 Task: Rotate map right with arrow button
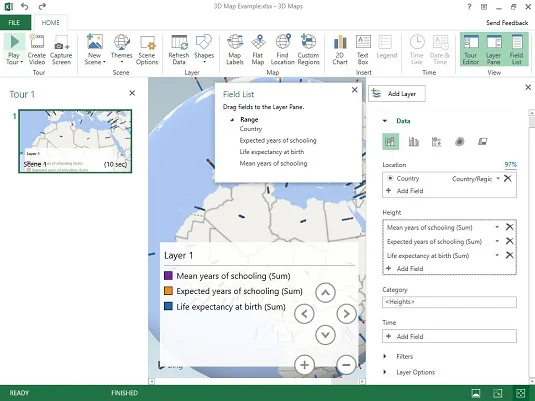pos(346,314)
